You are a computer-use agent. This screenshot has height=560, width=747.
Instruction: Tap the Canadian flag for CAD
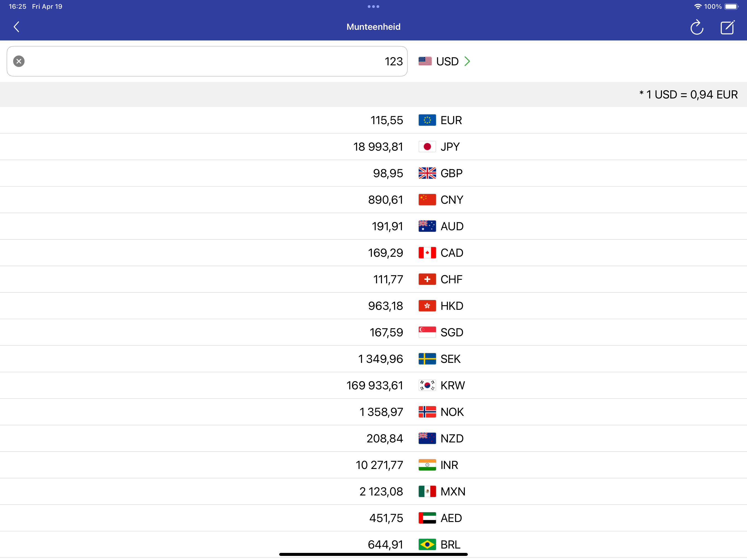(427, 253)
